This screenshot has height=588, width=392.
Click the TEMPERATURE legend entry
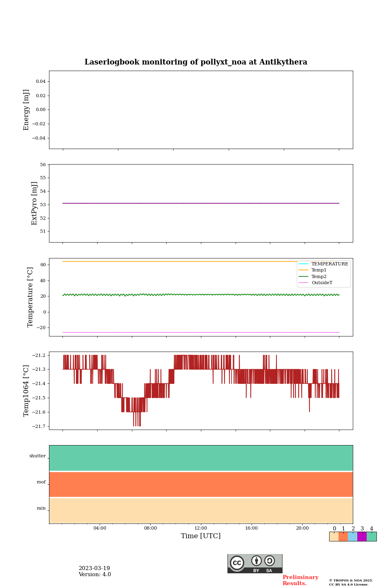[x=323, y=264]
